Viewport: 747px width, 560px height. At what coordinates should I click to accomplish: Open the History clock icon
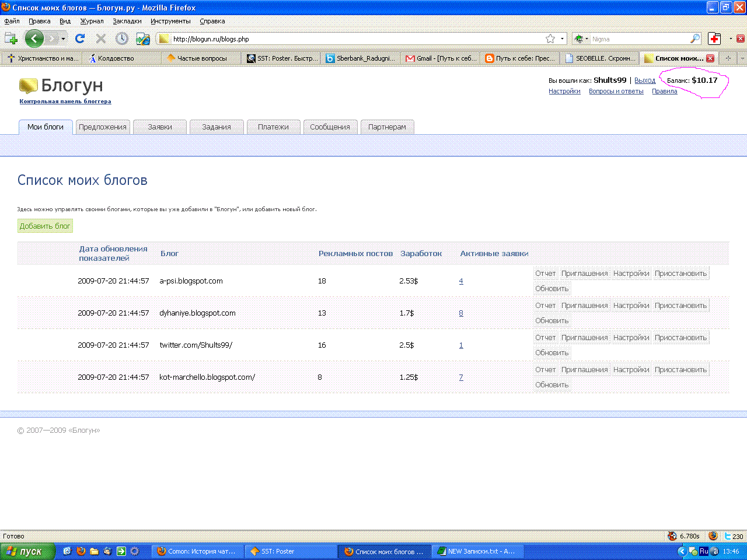(122, 38)
